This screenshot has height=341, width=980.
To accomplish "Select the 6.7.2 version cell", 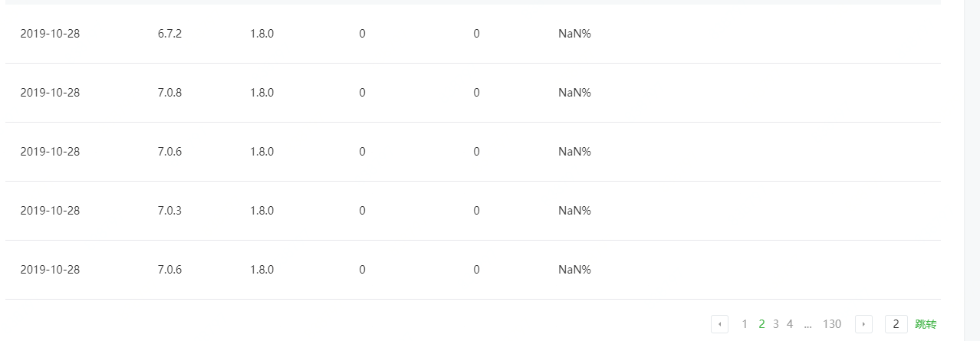I will pos(169,34).
